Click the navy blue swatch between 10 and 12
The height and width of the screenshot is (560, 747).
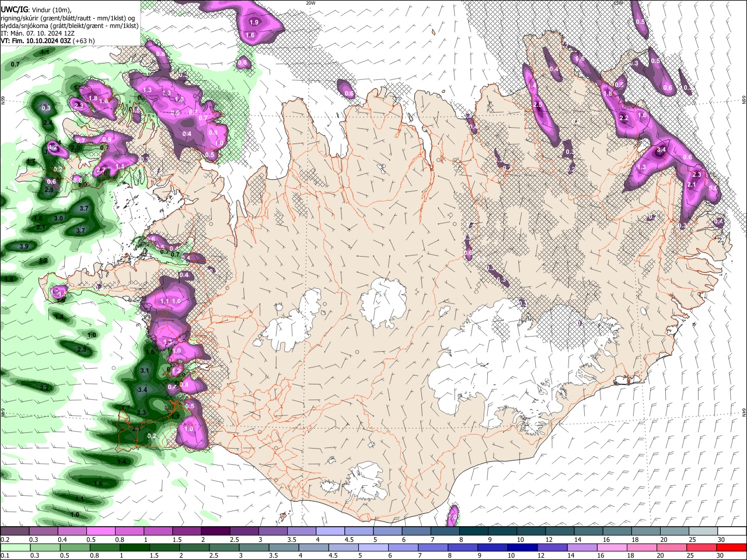(x=521, y=547)
